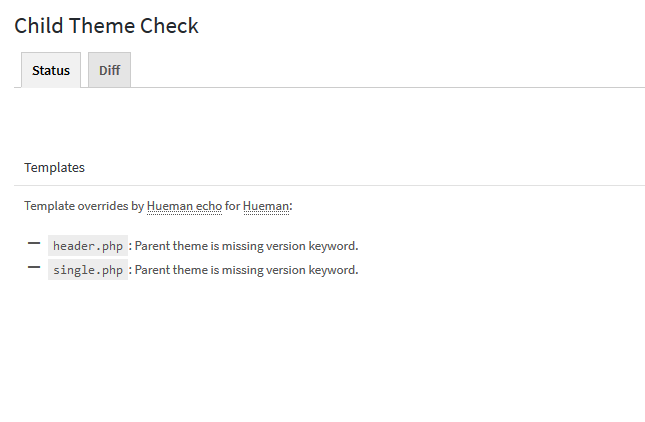Open the Hueman echo child theme link

[x=184, y=206]
